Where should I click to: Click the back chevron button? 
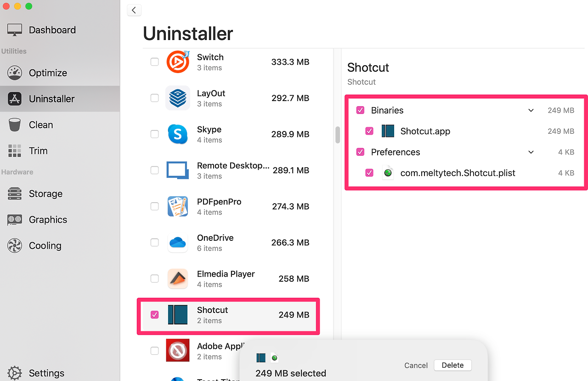pyautogui.click(x=134, y=10)
